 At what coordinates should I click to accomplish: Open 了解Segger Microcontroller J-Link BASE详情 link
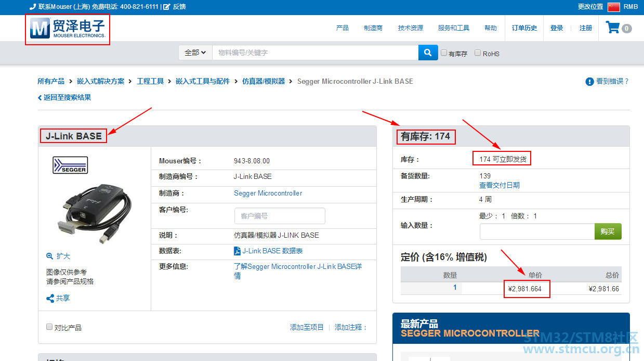(x=298, y=271)
